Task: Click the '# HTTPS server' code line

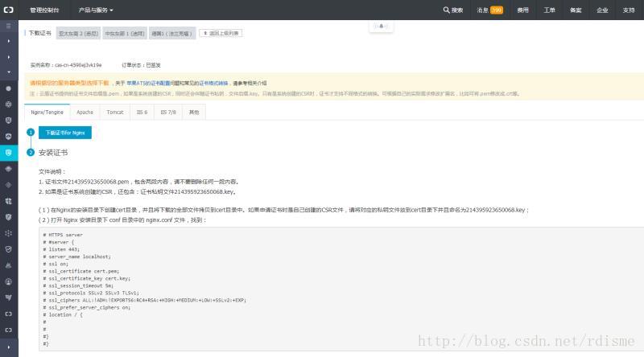Action: tap(63, 235)
